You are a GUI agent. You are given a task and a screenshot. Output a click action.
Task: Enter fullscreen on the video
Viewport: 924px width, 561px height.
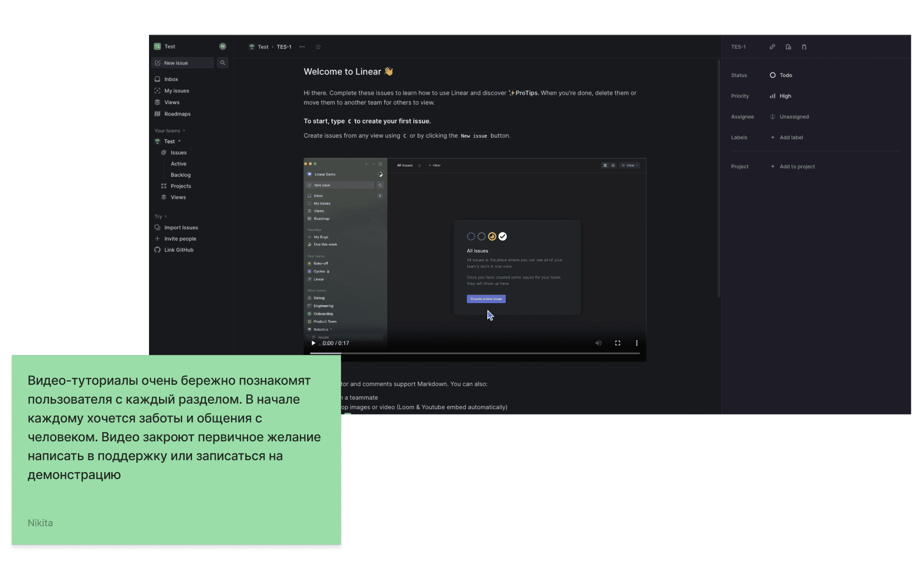pos(617,343)
